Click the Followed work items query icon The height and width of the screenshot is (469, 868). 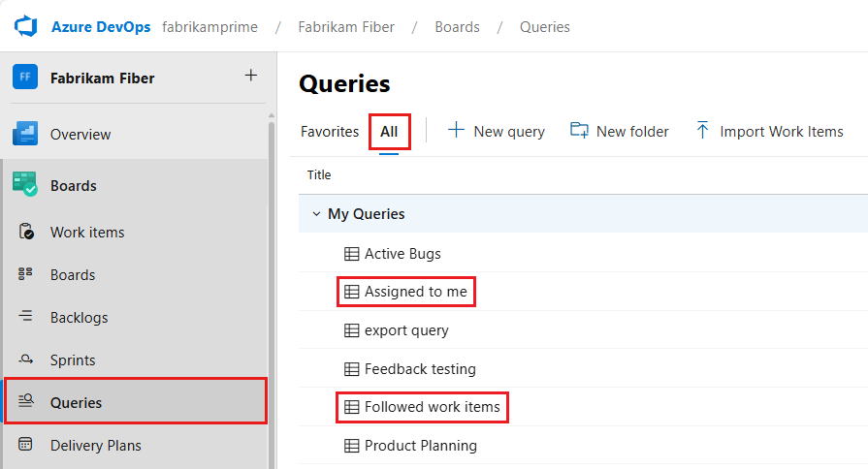click(x=351, y=407)
